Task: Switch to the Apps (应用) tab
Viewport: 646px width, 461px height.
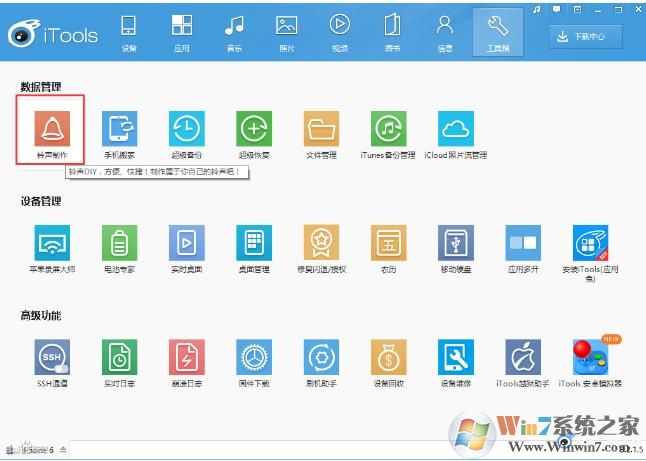Action: pyautogui.click(x=182, y=32)
